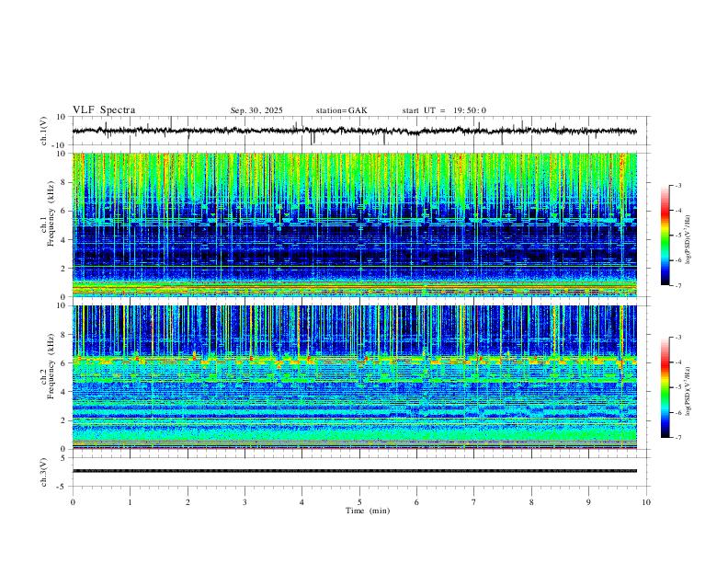Click the "-7" tick on ch.2 colorbar

click(x=677, y=438)
